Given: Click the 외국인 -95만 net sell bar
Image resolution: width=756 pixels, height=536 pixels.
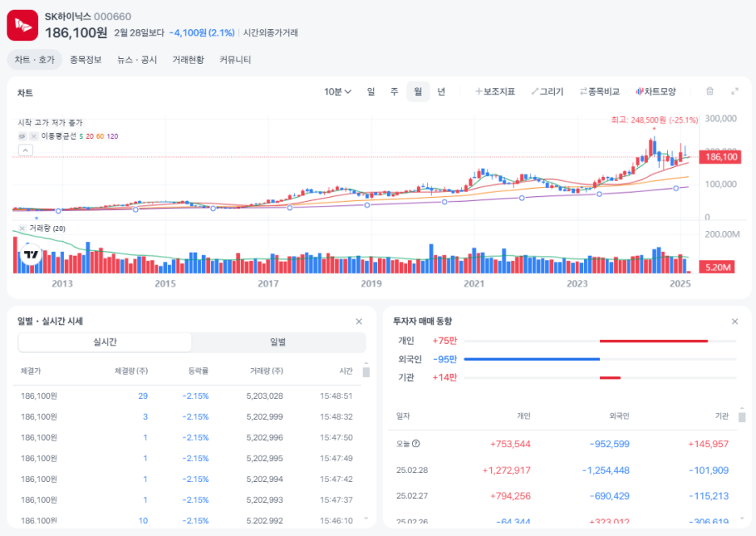Looking at the screenshot, I should click(x=531, y=359).
